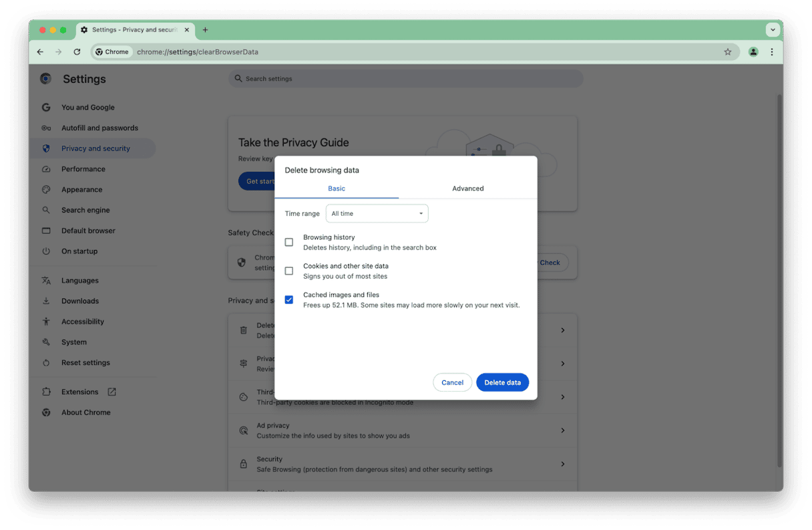Viewport: 812px width, 530px height.
Task: Open a new tab with plus icon
Action: [205, 29]
